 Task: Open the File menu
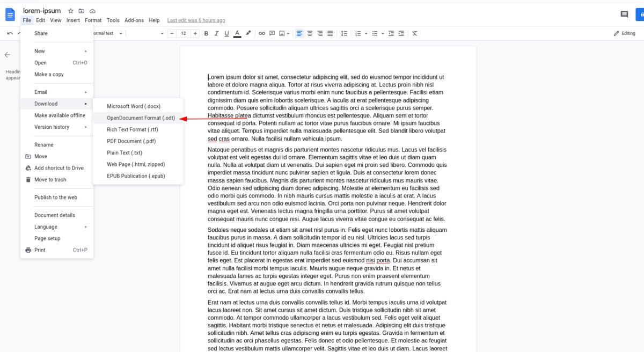(x=27, y=20)
